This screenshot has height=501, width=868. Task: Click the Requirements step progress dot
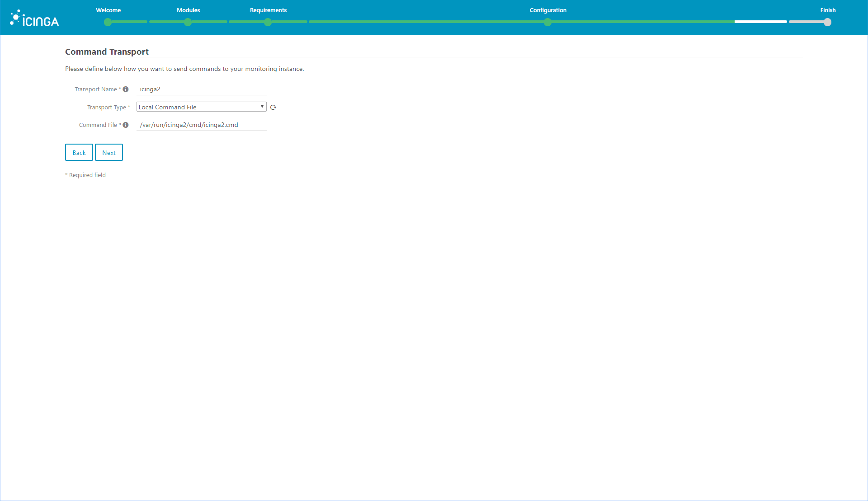pyautogui.click(x=268, y=22)
